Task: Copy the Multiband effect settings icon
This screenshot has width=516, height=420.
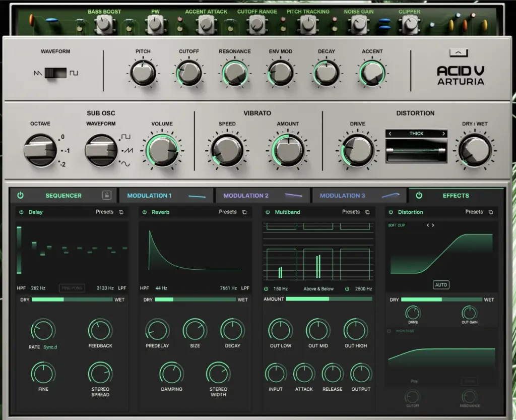Action: pos(367,212)
